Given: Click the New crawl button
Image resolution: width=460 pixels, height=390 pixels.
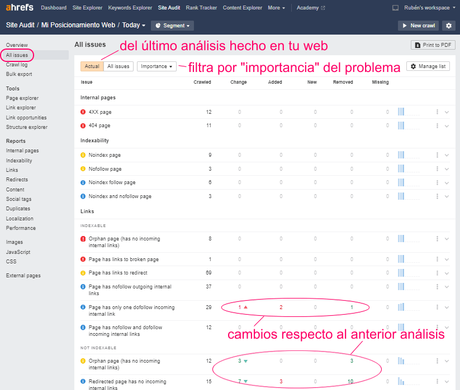Looking at the screenshot, I should (x=418, y=26).
